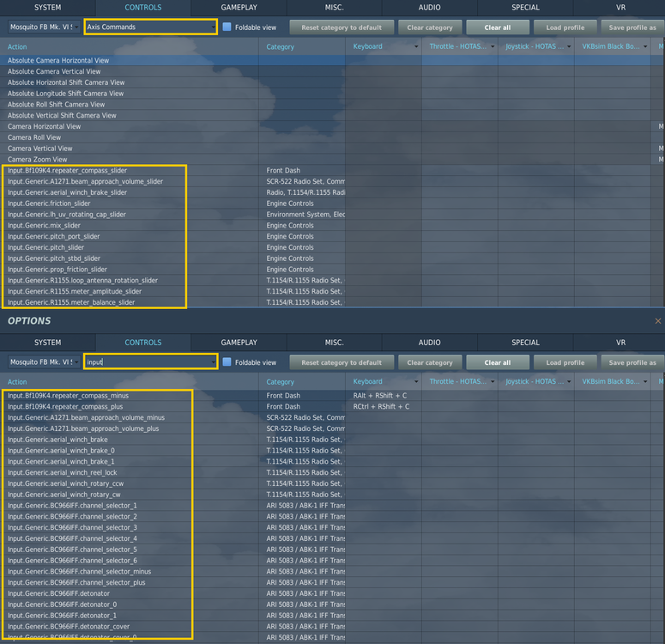Expand VKBsim Black Box column dropdown in lower window

645,381
